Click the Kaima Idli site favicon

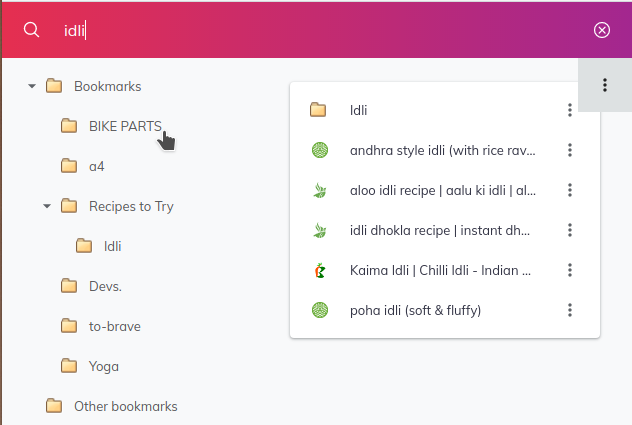pos(319,270)
